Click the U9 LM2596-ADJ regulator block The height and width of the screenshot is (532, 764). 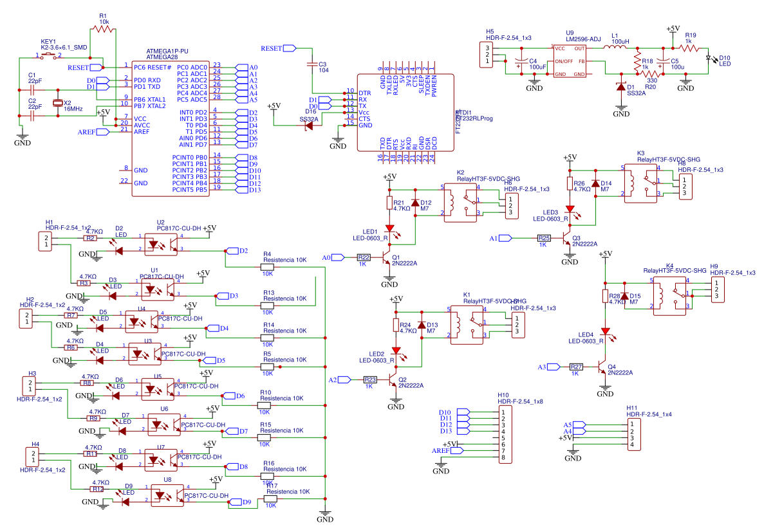(570, 61)
